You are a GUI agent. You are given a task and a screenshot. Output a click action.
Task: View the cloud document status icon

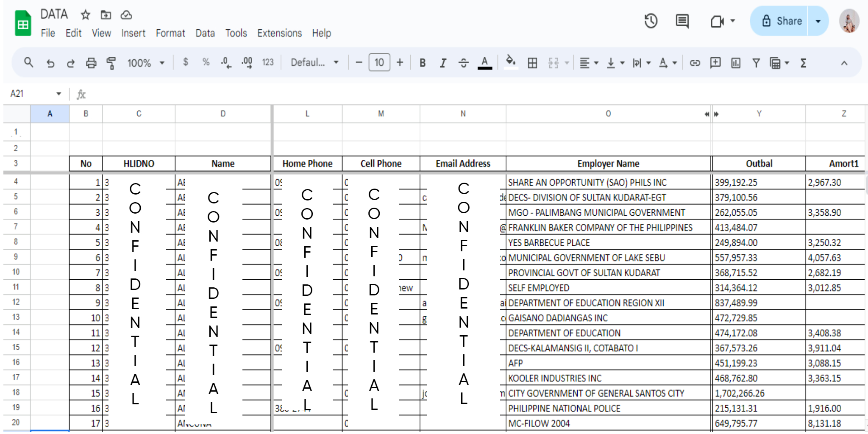pos(126,15)
